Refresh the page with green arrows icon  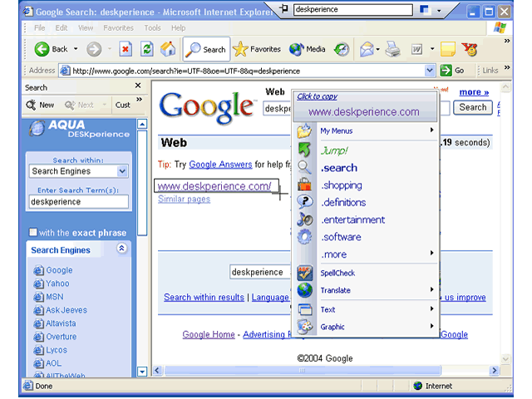pos(147,49)
